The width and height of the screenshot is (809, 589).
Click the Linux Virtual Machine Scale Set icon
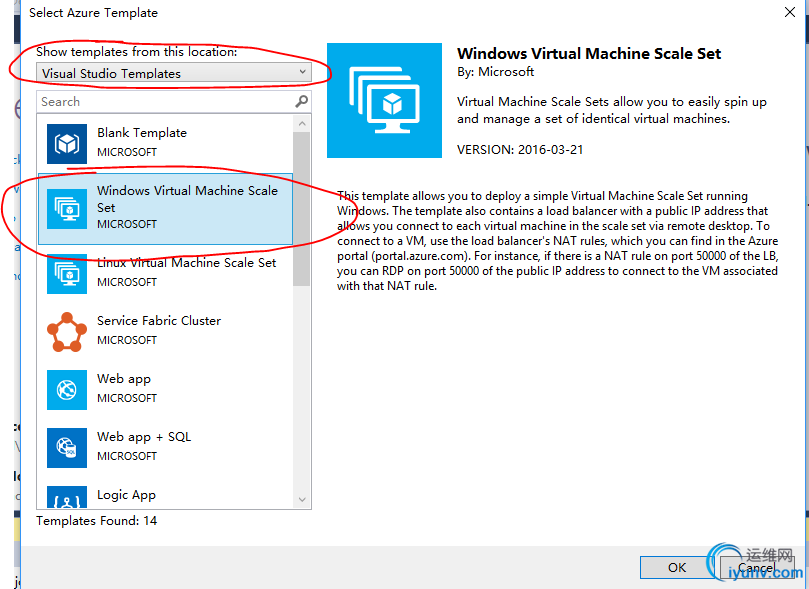tap(67, 274)
